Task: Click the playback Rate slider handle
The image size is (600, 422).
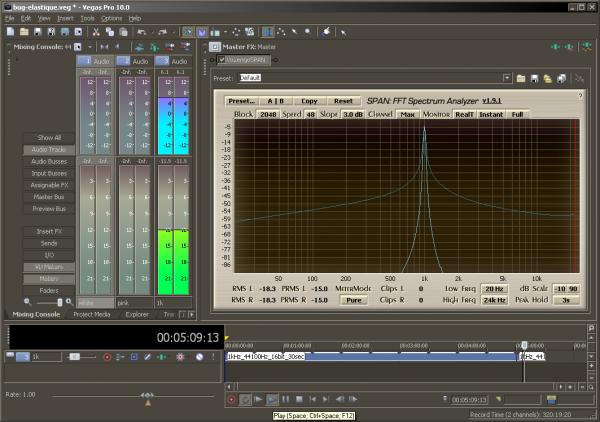Action: point(148,396)
